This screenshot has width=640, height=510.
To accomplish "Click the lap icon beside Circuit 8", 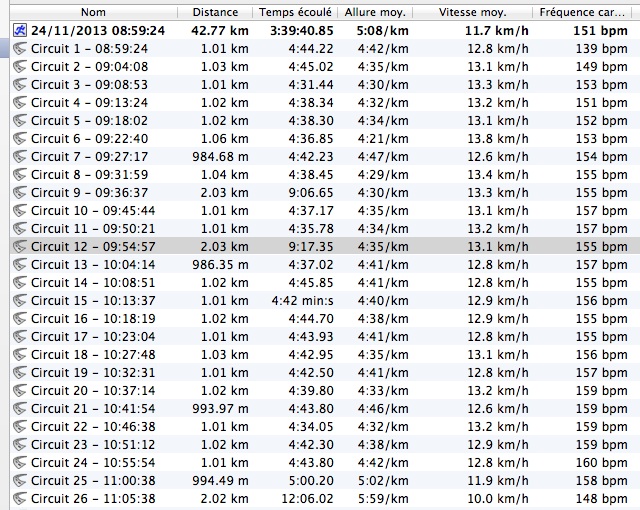I will click(x=20, y=175).
